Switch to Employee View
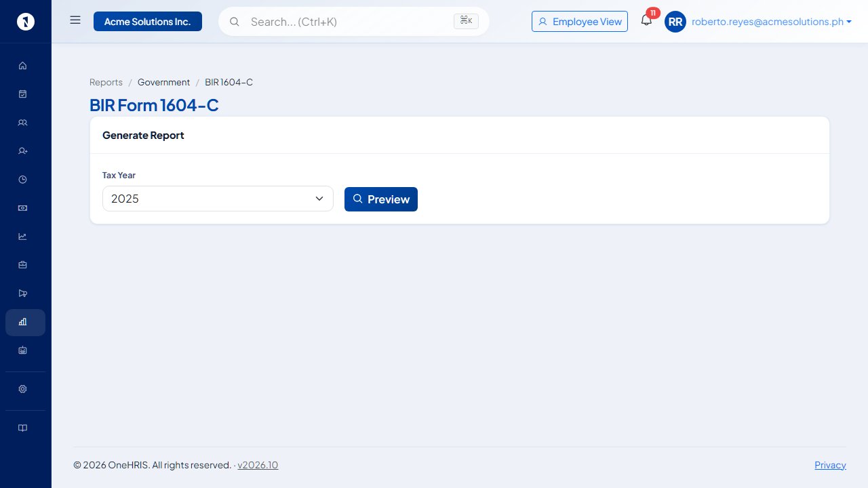Image resolution: width=868 pixels, height=488 pixels. 580,22
